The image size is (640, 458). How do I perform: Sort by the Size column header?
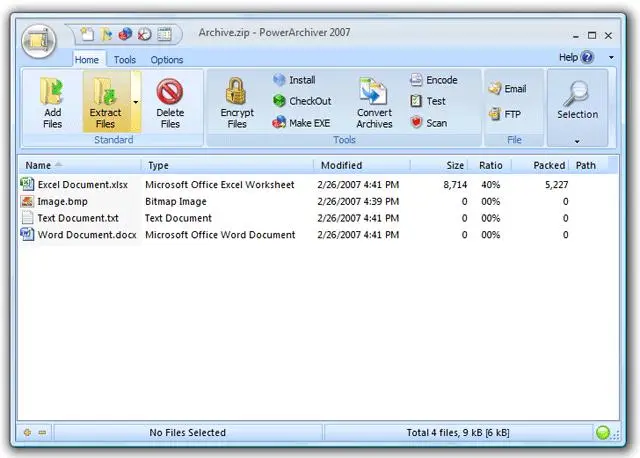pos(439,165)
